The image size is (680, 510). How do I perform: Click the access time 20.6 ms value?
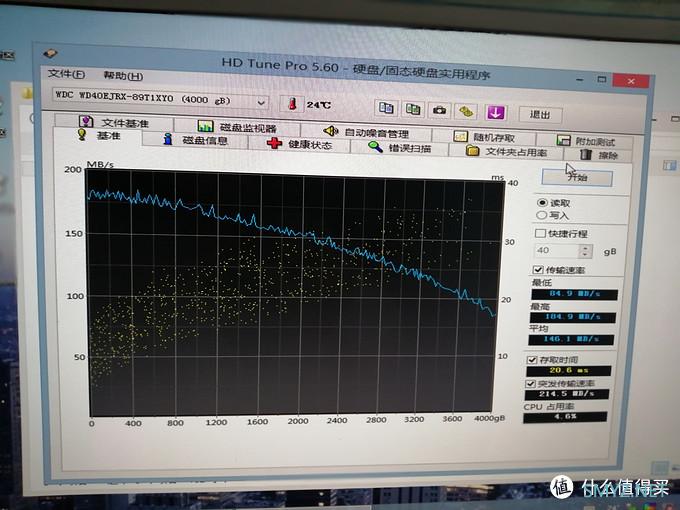[x=568, y=371]
